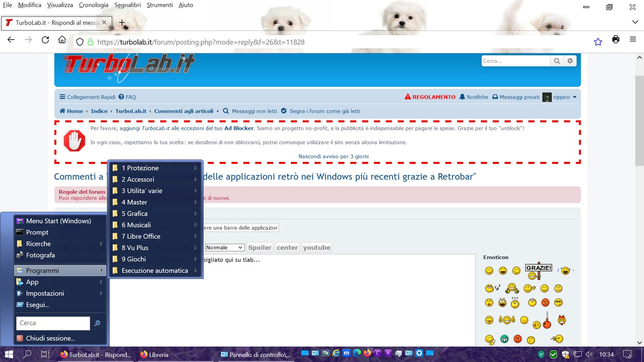Open the list all tabs chevron

[635, 23]
